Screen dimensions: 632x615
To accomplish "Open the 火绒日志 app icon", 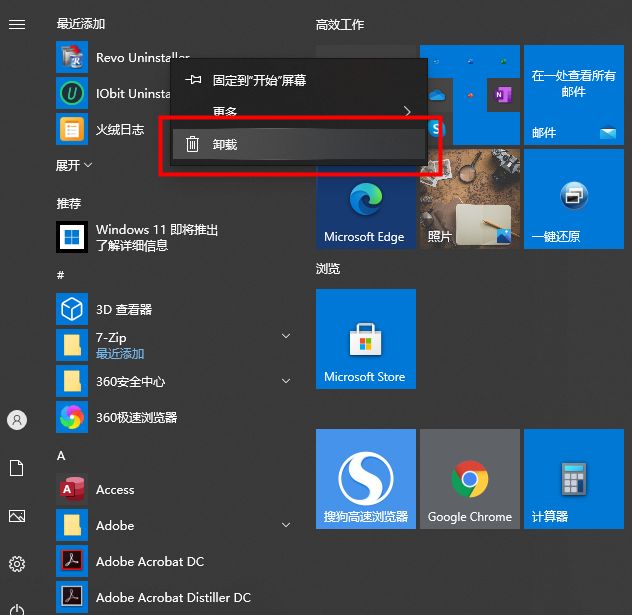I will click(x=72, y=129).
